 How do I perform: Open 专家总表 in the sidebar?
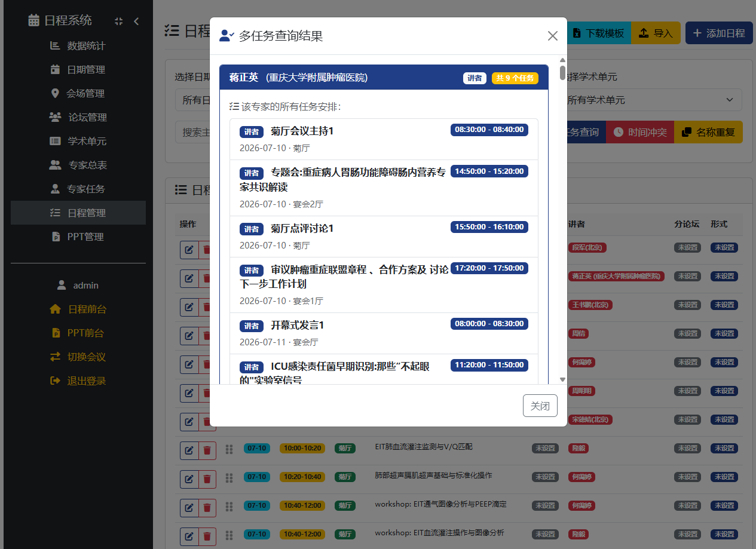(x=78, y=165)
